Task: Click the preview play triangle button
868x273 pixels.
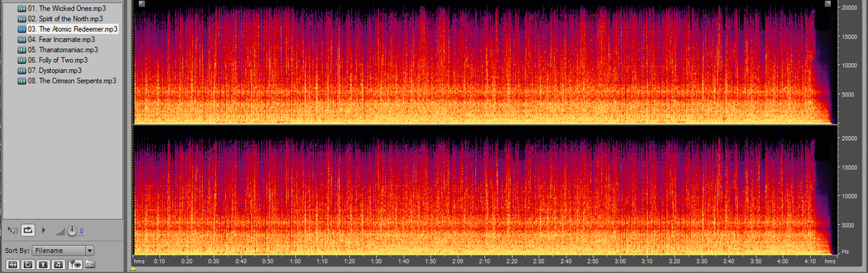Action: [x=45, y=230]
